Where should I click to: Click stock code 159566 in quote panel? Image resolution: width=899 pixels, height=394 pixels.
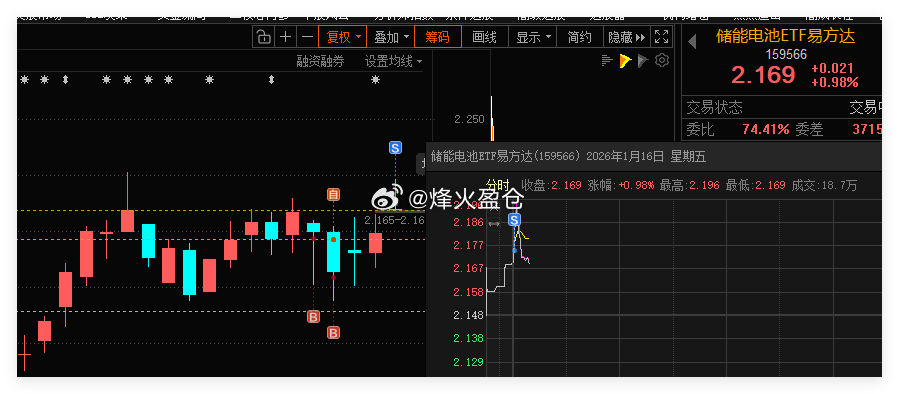786,54
